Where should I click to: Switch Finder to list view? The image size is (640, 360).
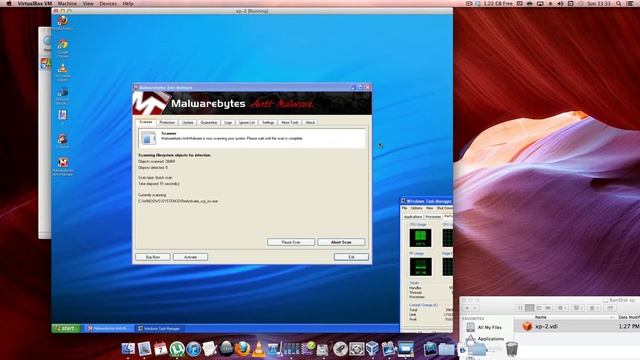[529, 308]
